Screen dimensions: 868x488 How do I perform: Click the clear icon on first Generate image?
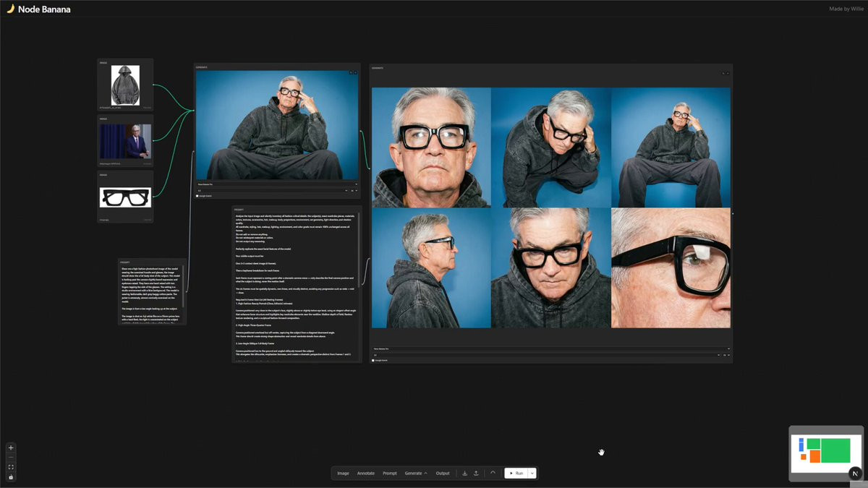[x=355, y=72]
